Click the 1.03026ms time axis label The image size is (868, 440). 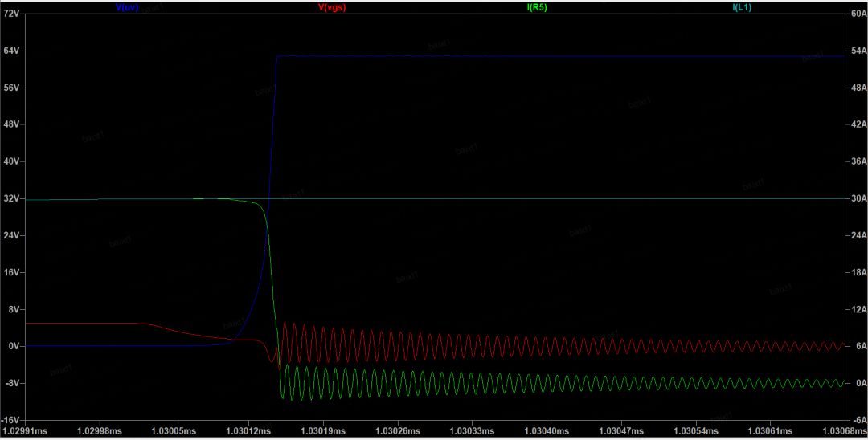pyautogui.click(x=396, y=430)
